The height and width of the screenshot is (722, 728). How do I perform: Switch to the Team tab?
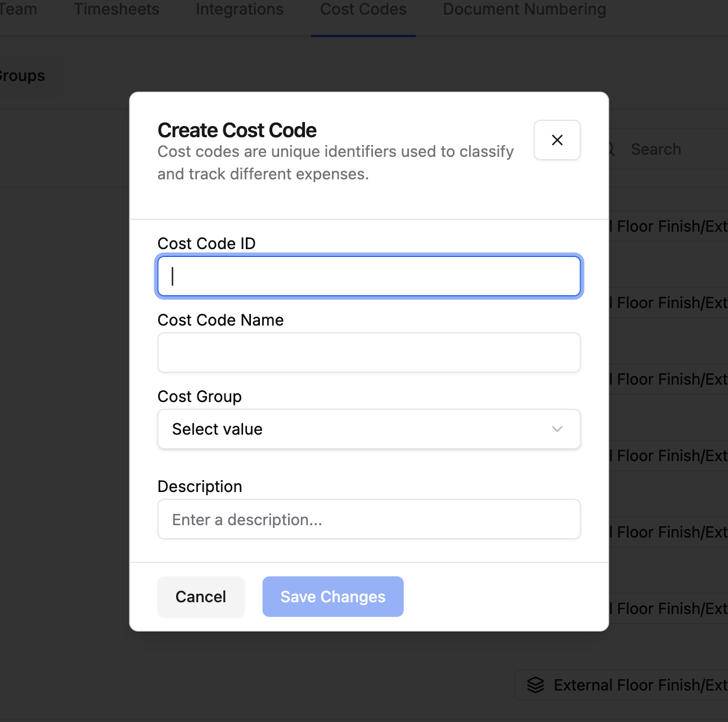tap(18, 10)
